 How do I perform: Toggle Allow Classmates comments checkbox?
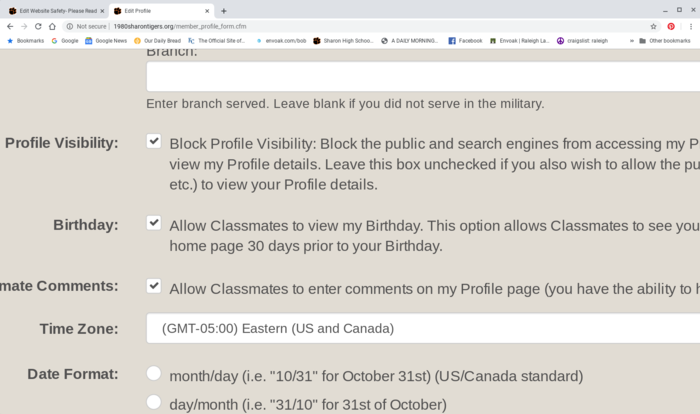coord(154,286)
